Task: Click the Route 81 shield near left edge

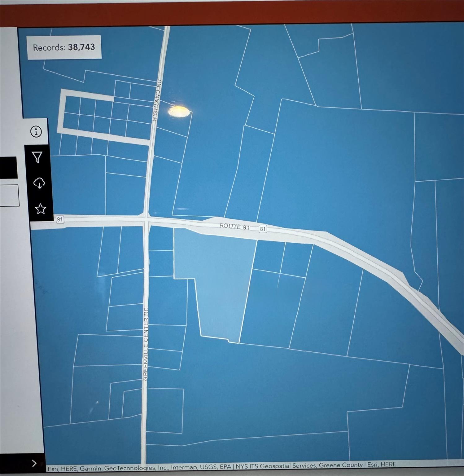Action: pos(60,219)
